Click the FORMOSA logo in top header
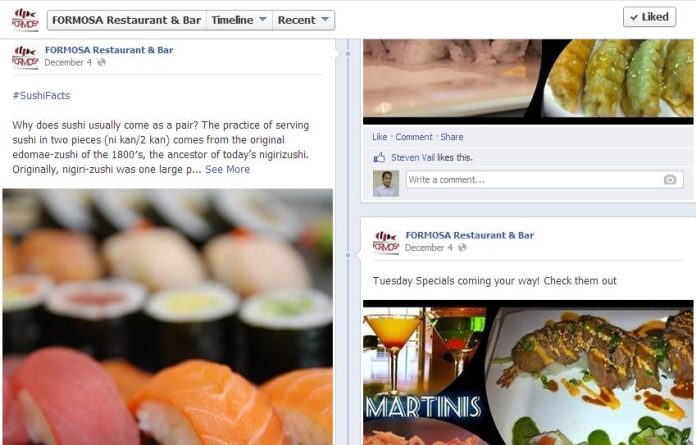 click(x=25, y=20)
